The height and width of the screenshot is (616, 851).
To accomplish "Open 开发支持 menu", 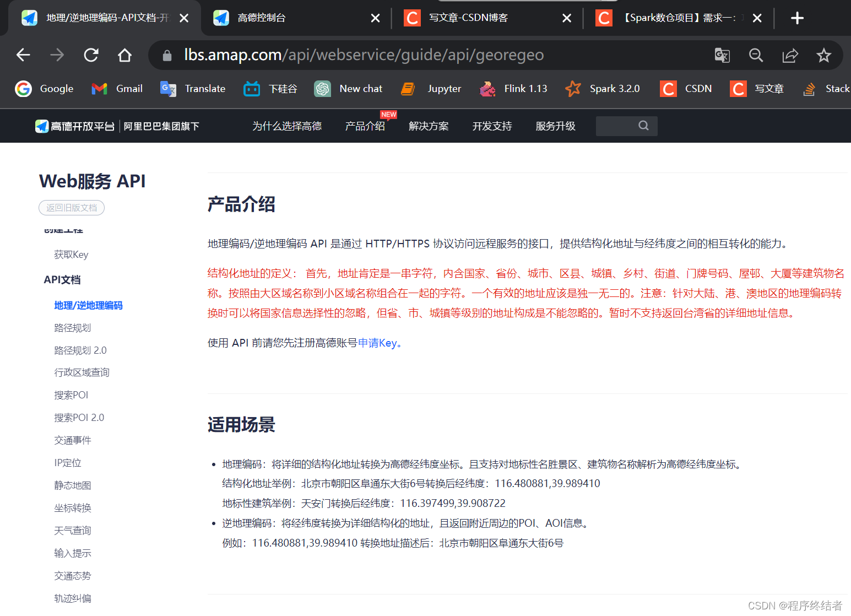I will 492,126.
